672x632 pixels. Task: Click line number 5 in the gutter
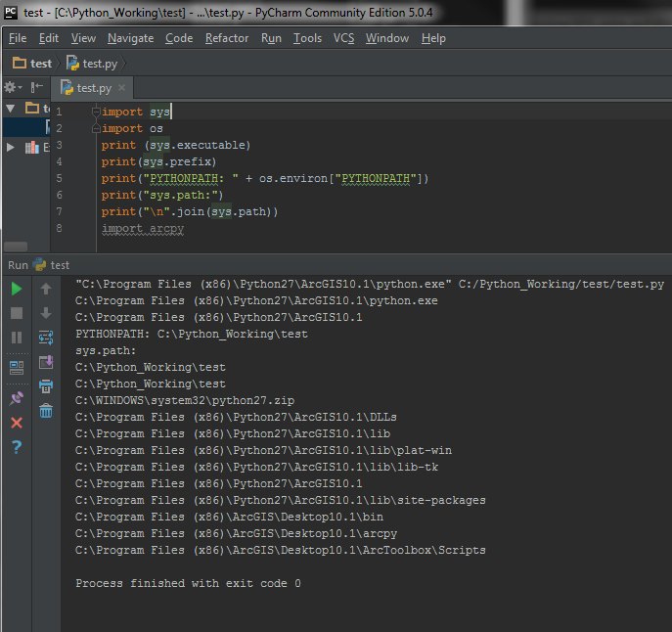[59, 178]
